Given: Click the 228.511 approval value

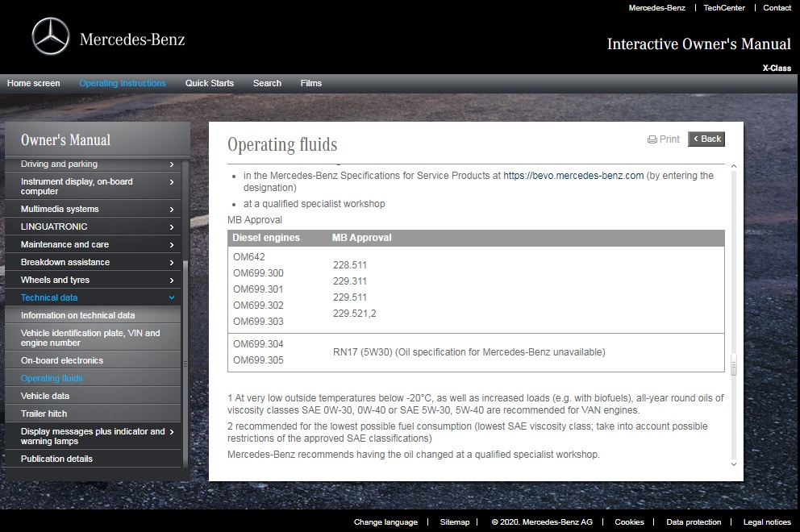Looking at the screenshot, I should click(x=350, y=265).
